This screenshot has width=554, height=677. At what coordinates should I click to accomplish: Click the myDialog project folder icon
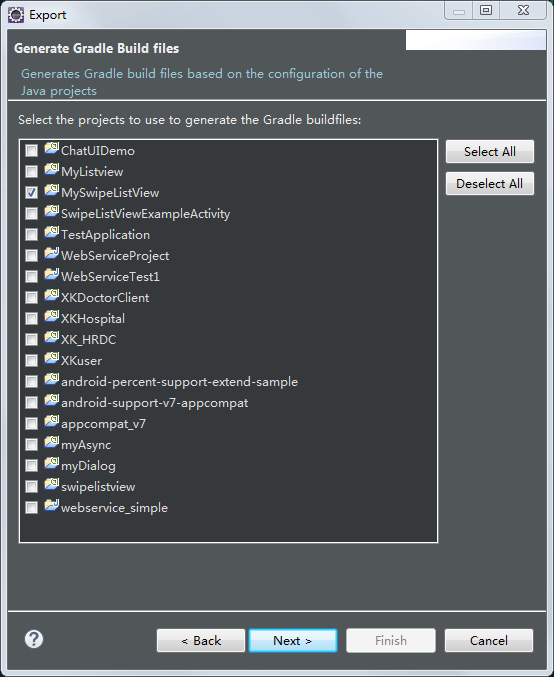click(51, 463)
